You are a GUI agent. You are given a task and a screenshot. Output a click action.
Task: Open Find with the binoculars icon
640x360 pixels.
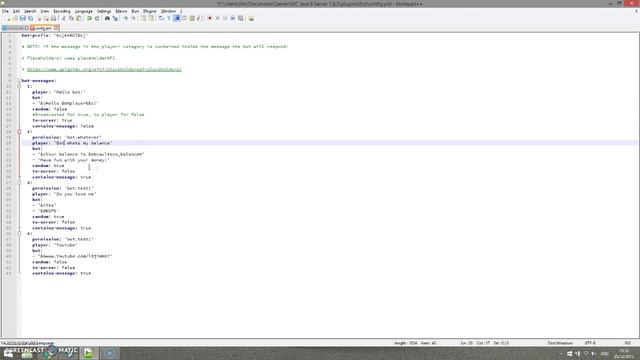107,18
